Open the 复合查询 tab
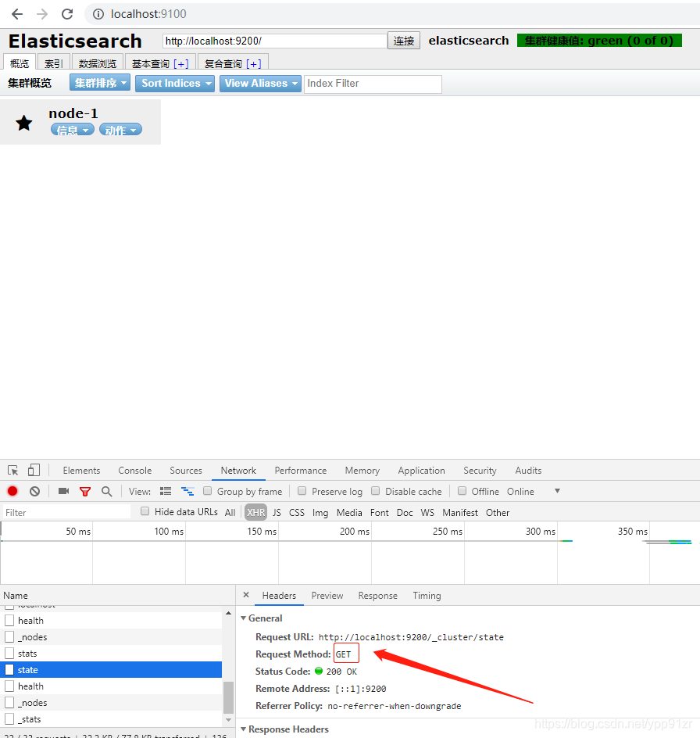This screenshot has height=738, width=700. point(223,63)
